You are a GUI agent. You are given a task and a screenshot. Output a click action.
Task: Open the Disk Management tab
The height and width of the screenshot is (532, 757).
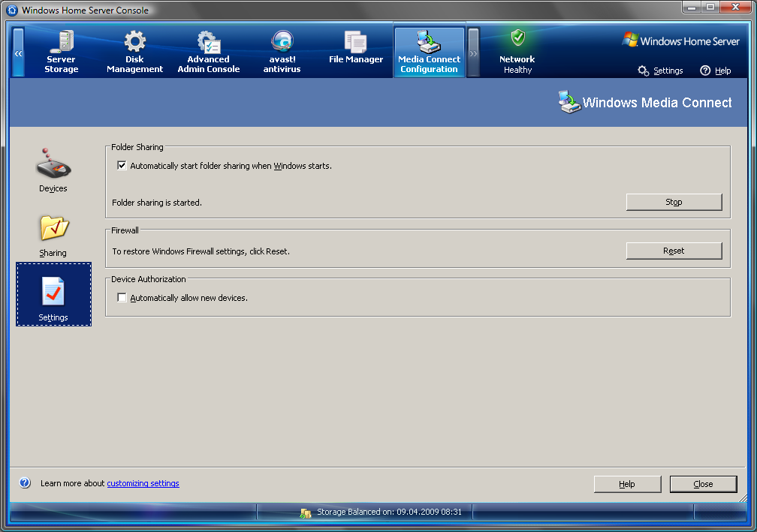tap(134, 52)
